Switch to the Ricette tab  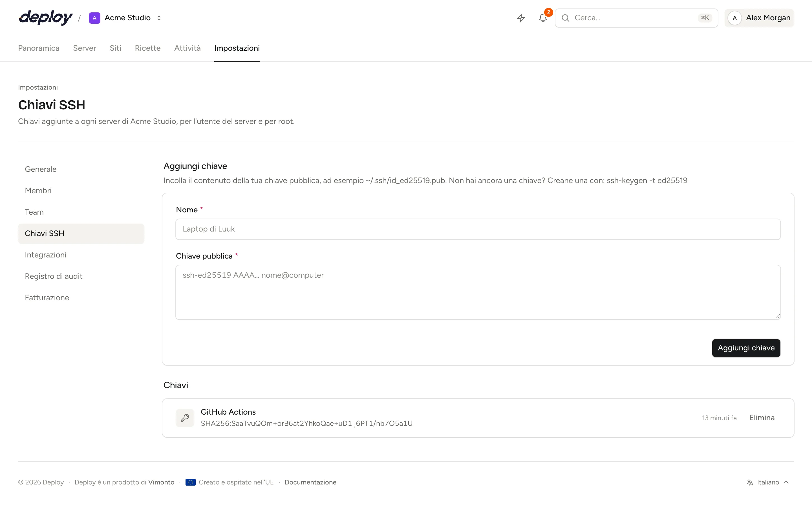coord(148,48)
